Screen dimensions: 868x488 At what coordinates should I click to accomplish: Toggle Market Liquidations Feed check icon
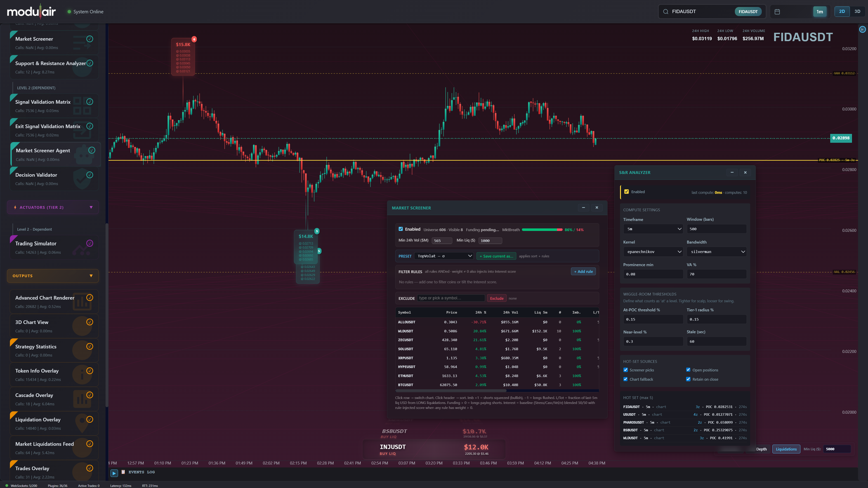point(90,443)
